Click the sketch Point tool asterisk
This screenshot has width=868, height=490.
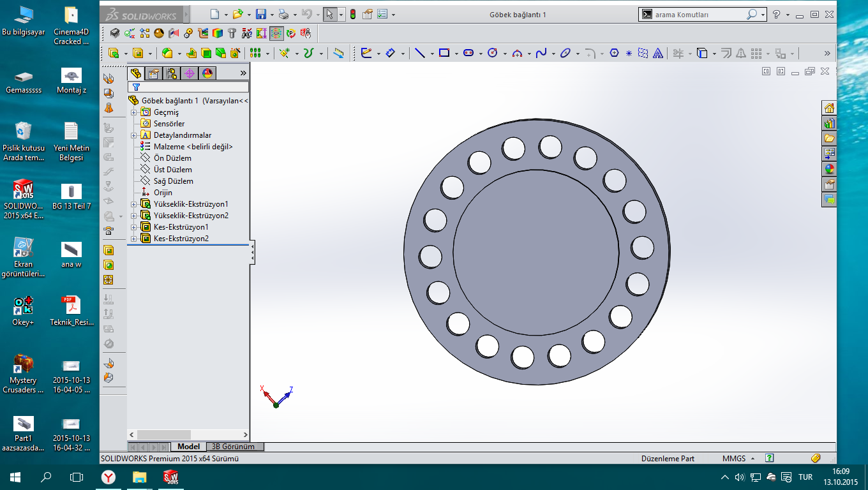629,54
